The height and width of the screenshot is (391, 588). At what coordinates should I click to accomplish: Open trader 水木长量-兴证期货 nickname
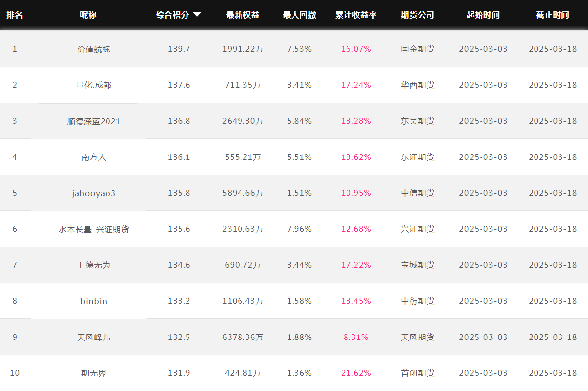coord(94,229)
